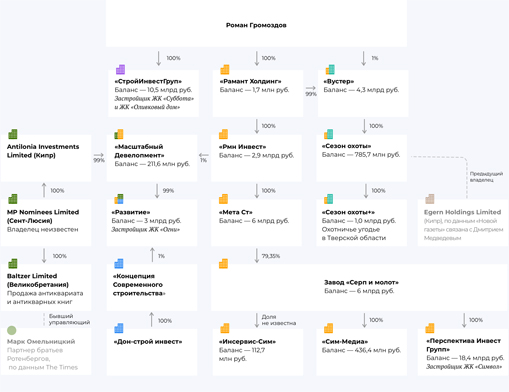The image size is (509, 392).
Task: Click the Baltzer Limited (Великобритания) card
Action: pyautogui.click(x=46, y=287)
